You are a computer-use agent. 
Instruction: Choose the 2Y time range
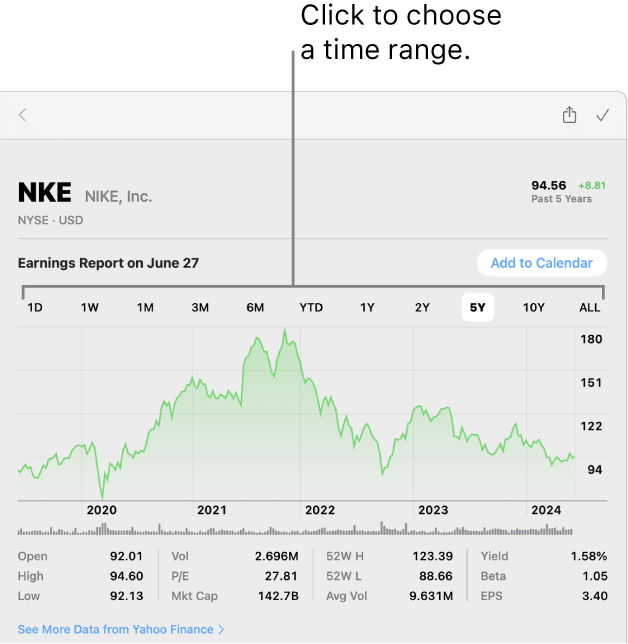(422, 307)
